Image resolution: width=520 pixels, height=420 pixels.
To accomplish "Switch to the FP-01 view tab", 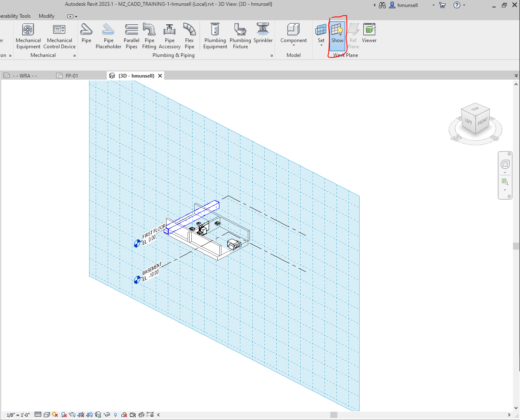I will 72,76.
